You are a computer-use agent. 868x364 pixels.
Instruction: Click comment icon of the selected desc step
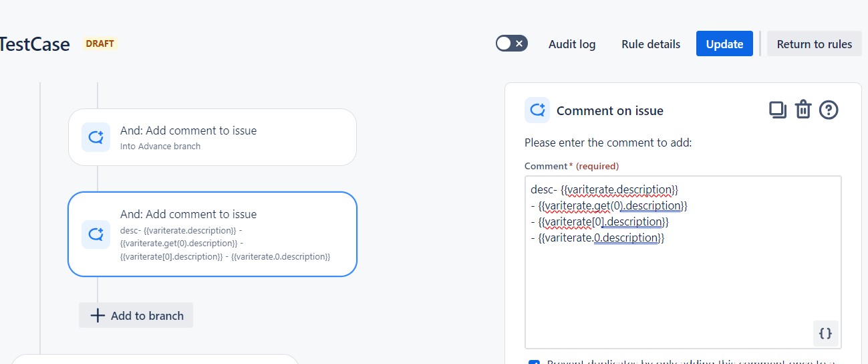pyautogui.click(x=96, y=234)
